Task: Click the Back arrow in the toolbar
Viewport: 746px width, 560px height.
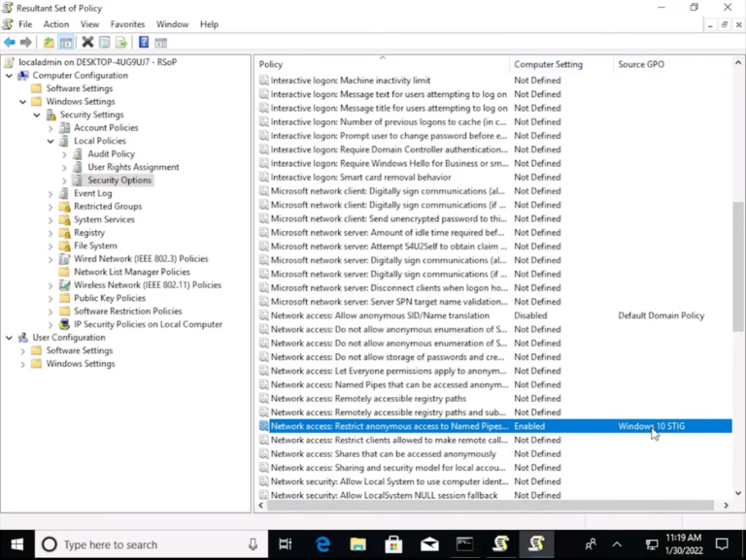Action: click(x=10, y=43)
